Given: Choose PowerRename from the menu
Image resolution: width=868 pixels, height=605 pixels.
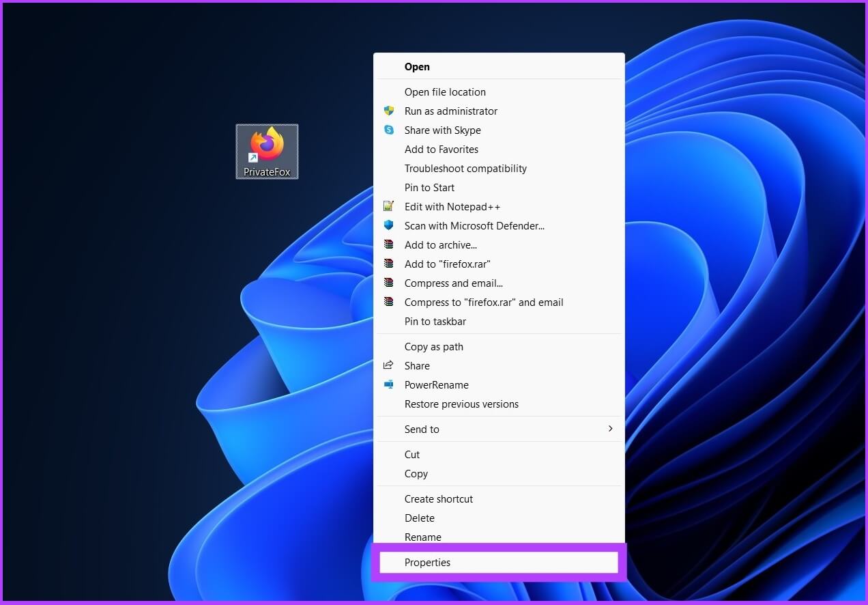Looking at the screenshot, I should (499, 384).
